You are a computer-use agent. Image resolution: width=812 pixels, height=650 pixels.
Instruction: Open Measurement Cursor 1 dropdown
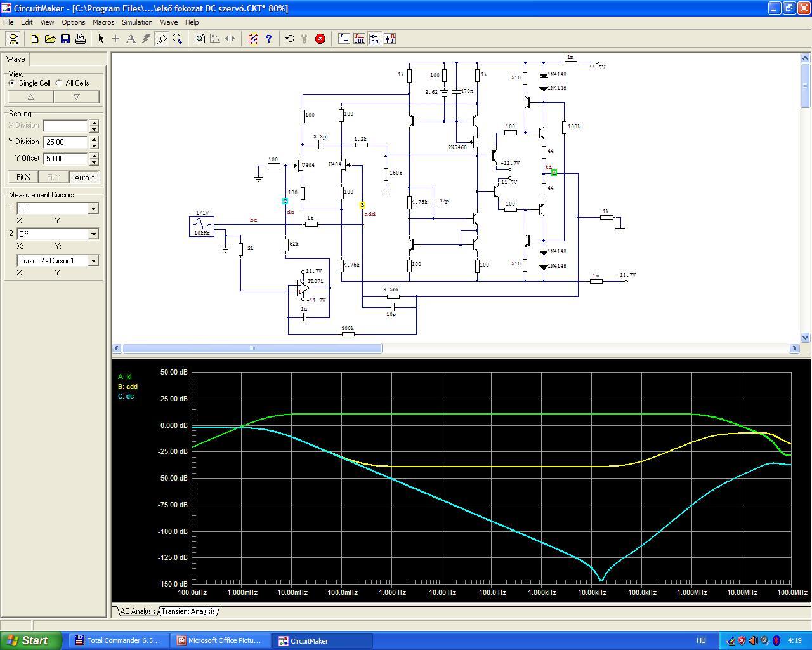[93, 209]
